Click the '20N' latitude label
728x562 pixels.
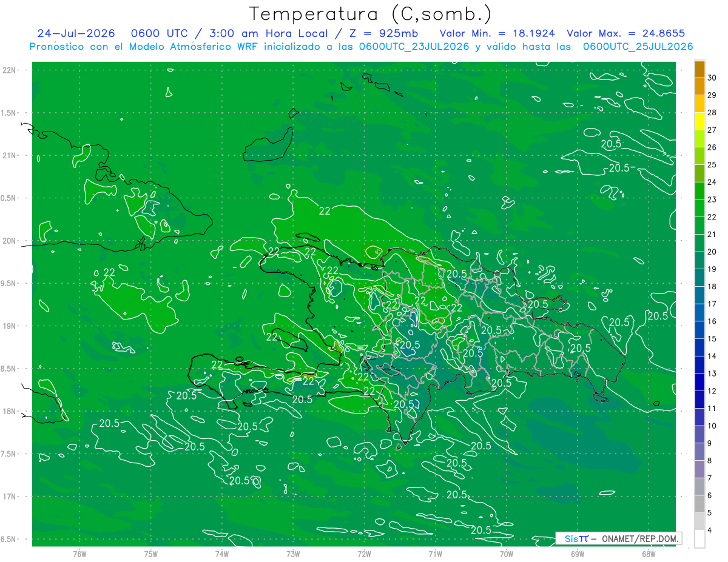click(x=10, y=241)
